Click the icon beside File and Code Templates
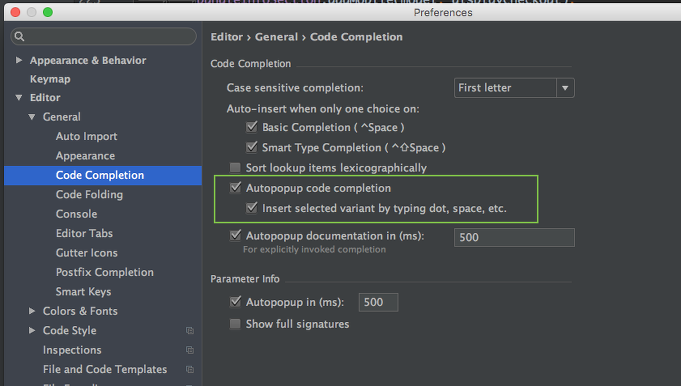681x386 pixels. pos(190,370)
